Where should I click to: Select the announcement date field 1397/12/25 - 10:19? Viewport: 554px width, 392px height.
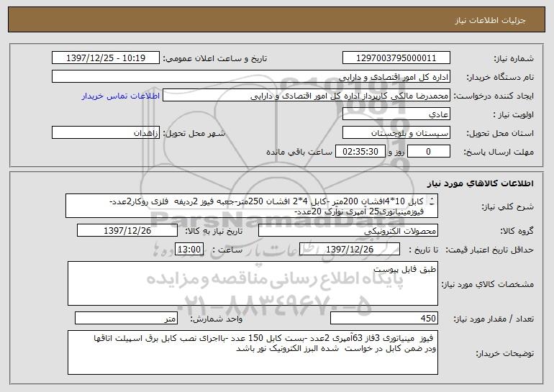coord(106,58)
